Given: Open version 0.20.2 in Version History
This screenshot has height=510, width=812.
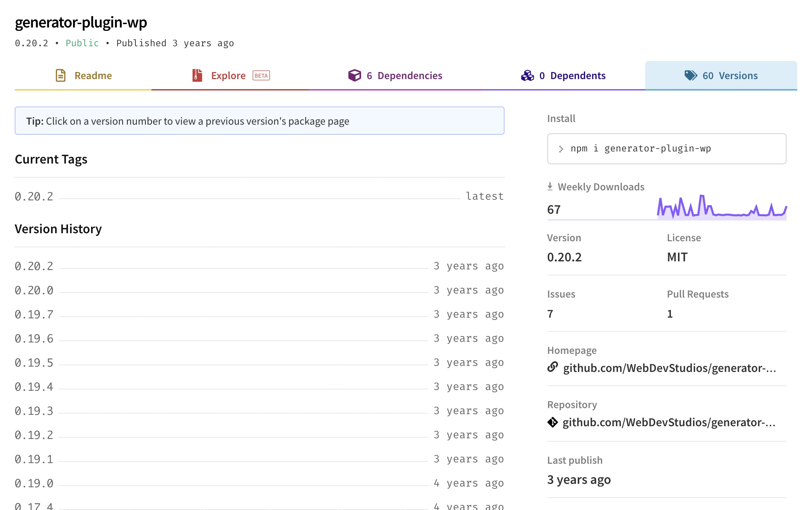Looking at the screenshot, I should click(34, 266).
